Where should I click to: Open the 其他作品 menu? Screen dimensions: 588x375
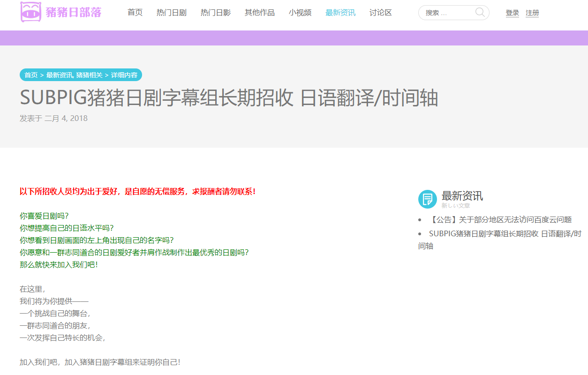tap(260, 13)
